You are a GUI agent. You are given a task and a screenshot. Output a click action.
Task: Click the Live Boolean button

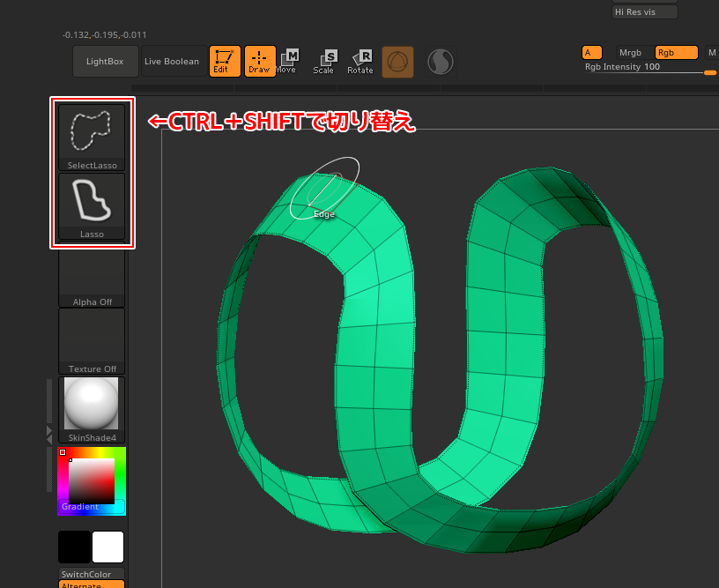tap(173, 62)
